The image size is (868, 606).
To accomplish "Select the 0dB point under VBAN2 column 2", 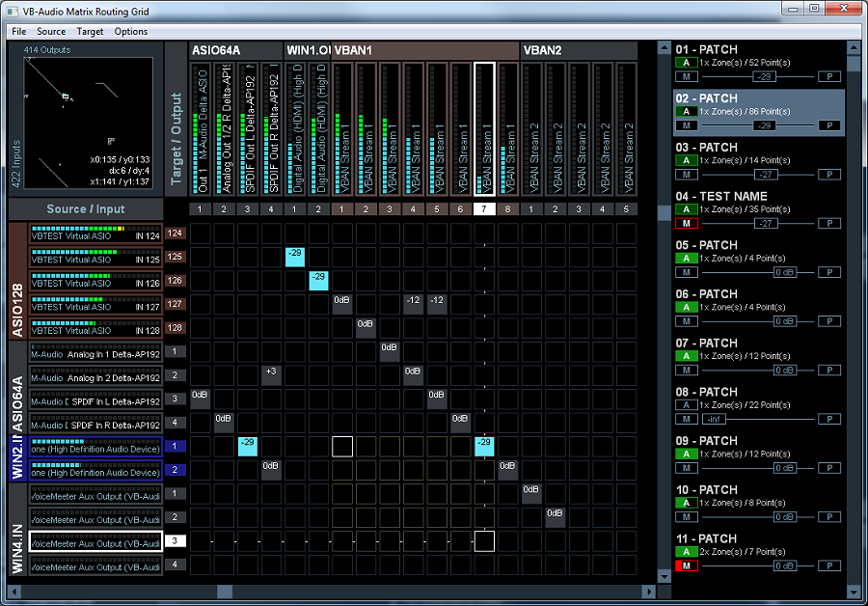I will tap(556, 517).
